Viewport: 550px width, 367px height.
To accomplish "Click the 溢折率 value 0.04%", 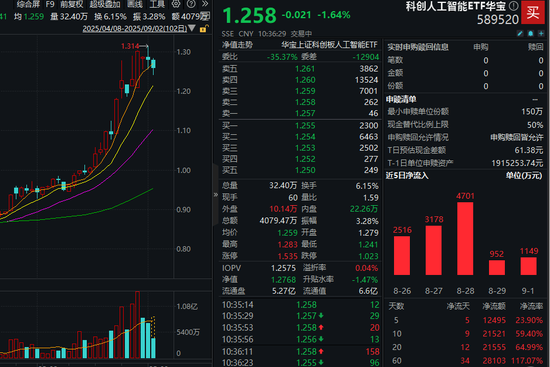I will [x=367, y=268].
